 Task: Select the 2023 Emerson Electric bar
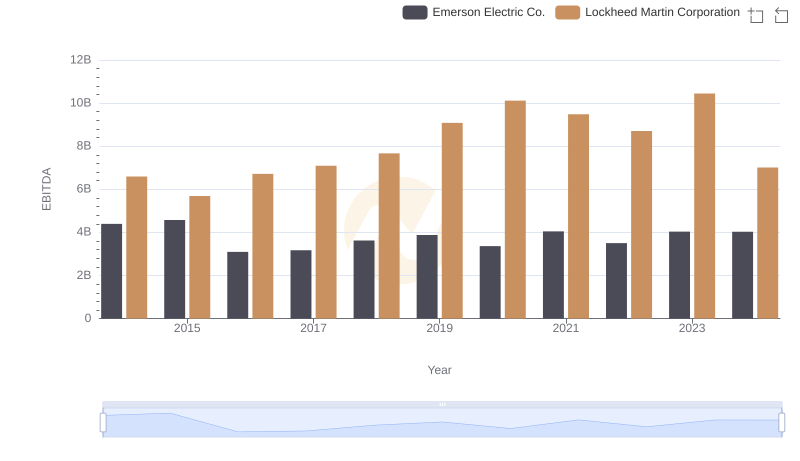(x=679, y=275)
